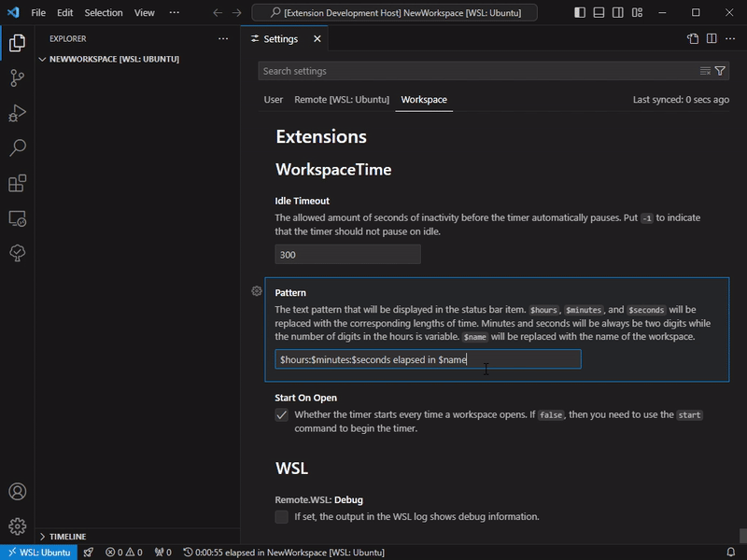Open the Accounts menu icon
Screen dimensions: 747x560
[17, 492]
